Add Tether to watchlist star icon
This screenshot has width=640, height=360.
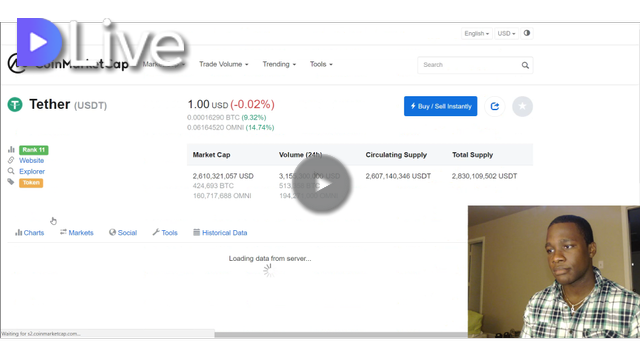pyautogui.click(x=522, y=107)
